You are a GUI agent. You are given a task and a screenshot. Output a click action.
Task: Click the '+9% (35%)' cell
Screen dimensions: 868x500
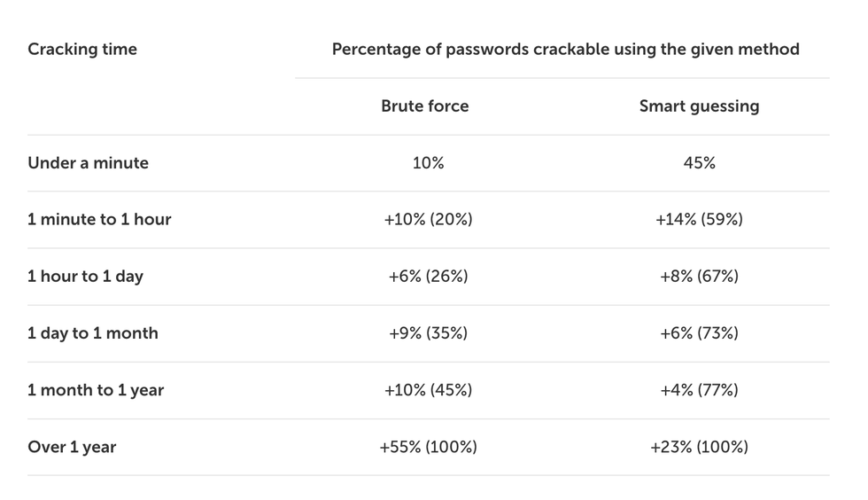coord(428,333)
